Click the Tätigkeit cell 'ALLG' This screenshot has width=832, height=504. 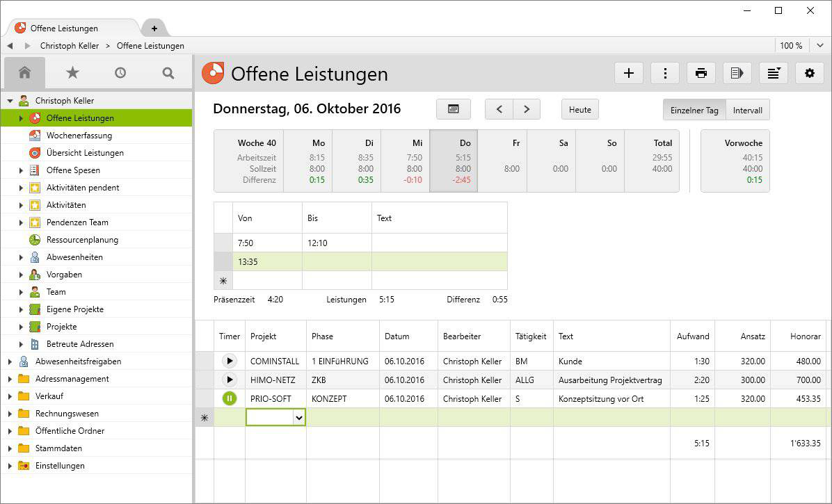click(531, 380)
